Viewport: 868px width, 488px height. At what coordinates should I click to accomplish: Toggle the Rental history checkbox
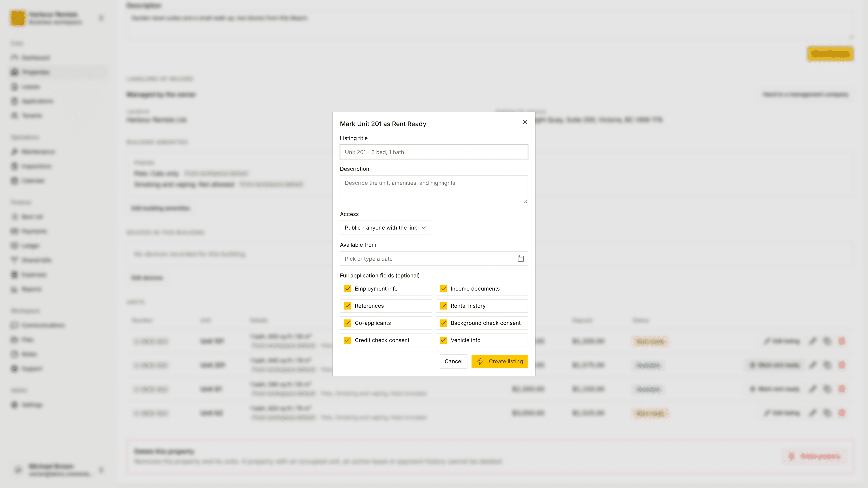(443, 306)
